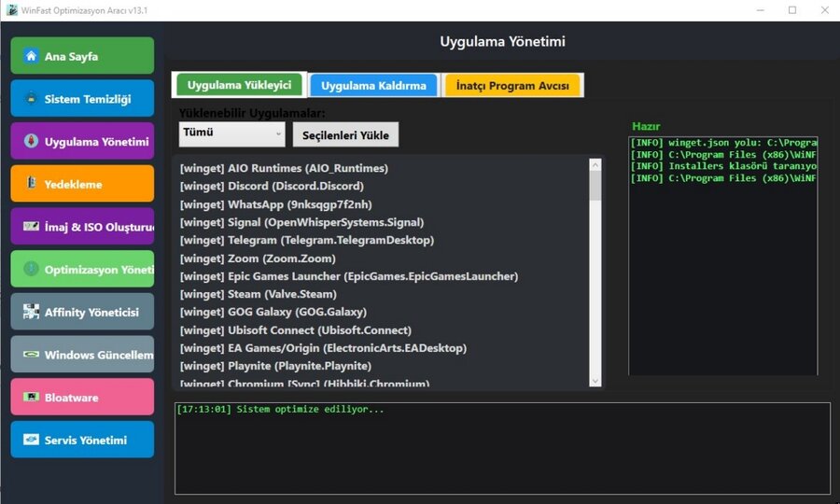Open the Bloatware section

[x=82, y=397]
